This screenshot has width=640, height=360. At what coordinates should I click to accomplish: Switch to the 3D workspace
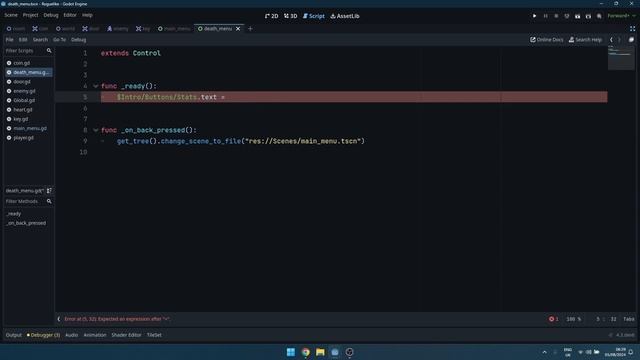pos(290,16)
